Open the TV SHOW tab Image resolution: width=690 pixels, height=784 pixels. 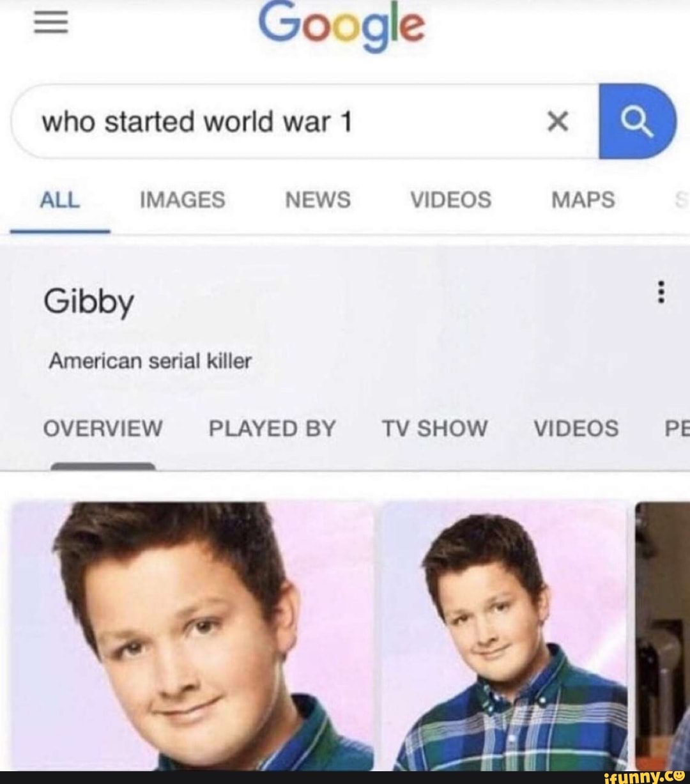(x=434, y=428)
